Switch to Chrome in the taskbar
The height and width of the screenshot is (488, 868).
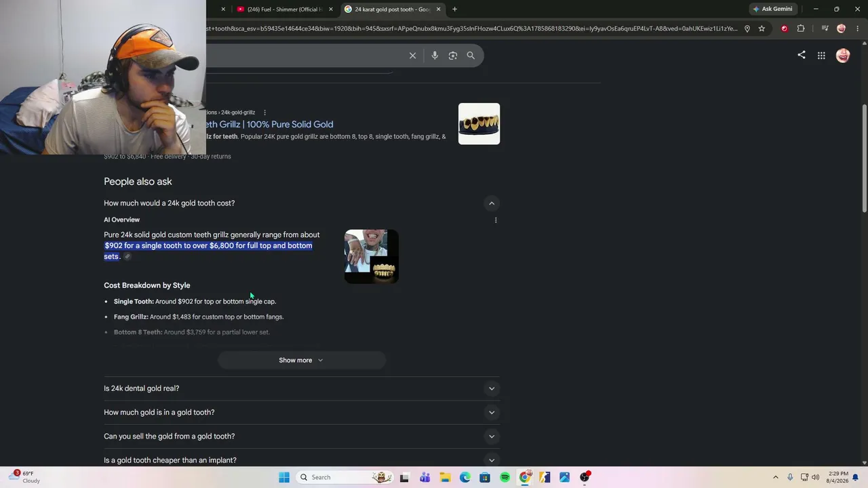click(x=525, y=477)
